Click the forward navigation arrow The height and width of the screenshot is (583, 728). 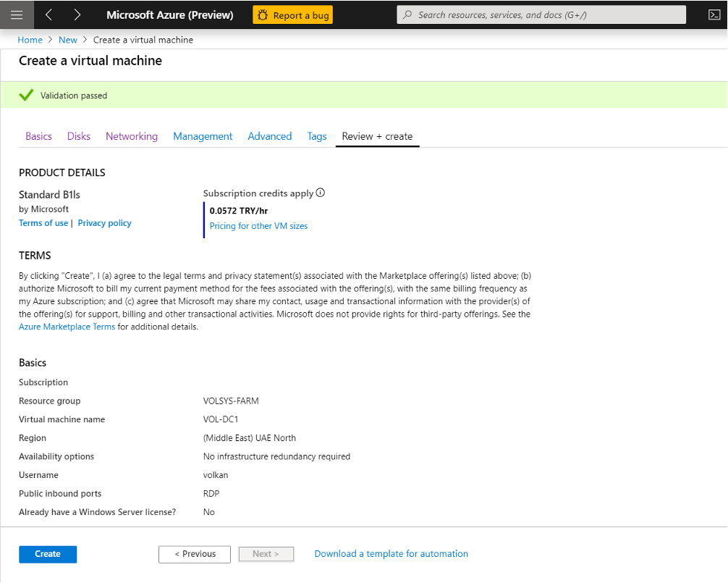[77, 14]
